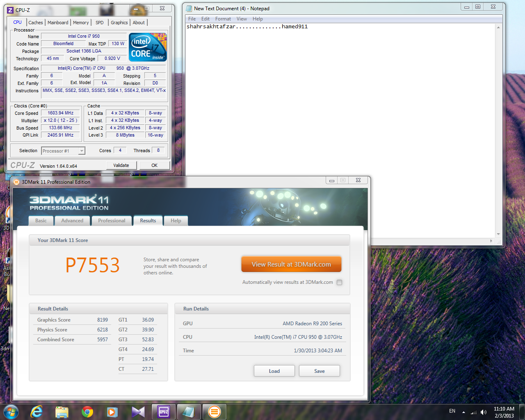Click the taskbar clock and date
Screen dimensions: 525x420
click(x=504, y=412)
